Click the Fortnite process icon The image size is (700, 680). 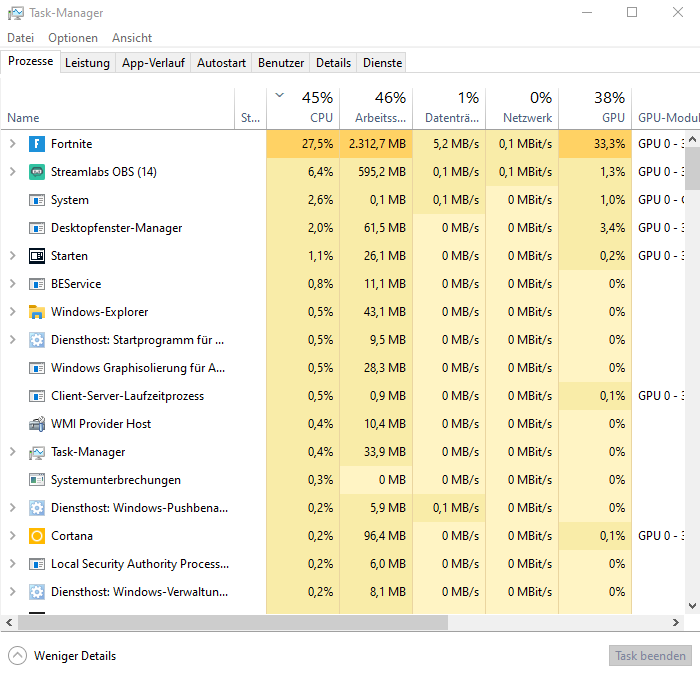[37, 144]
